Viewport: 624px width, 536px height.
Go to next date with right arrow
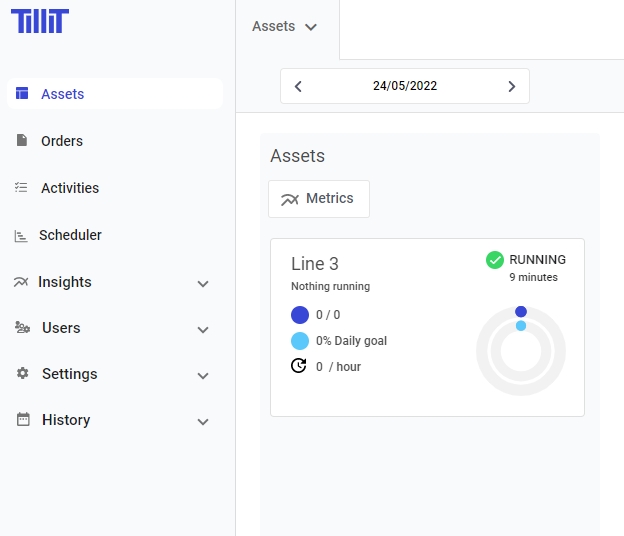click(x=512, y=86)
